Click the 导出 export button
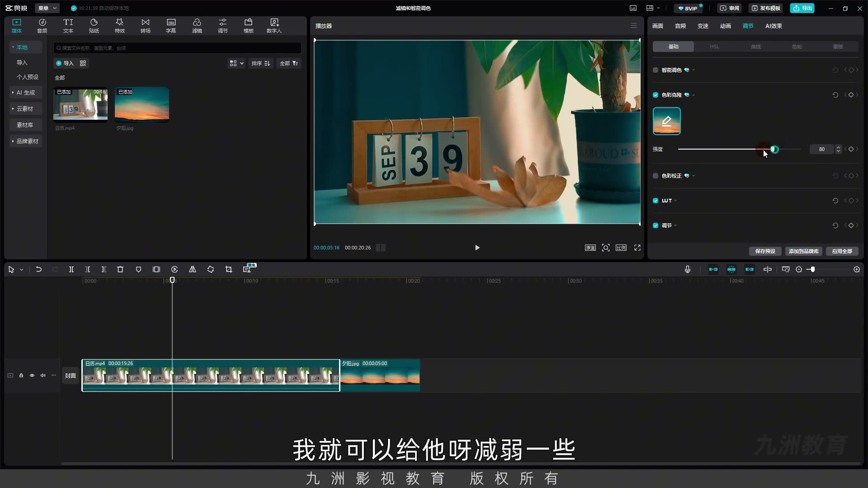This screenshot has width=868, height=488. point(802,8)
